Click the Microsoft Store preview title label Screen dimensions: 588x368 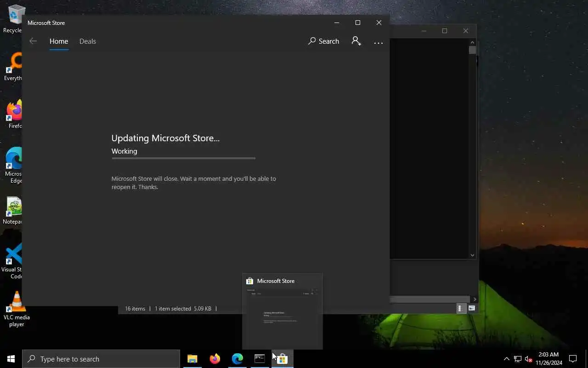click(x=276, y=281)
